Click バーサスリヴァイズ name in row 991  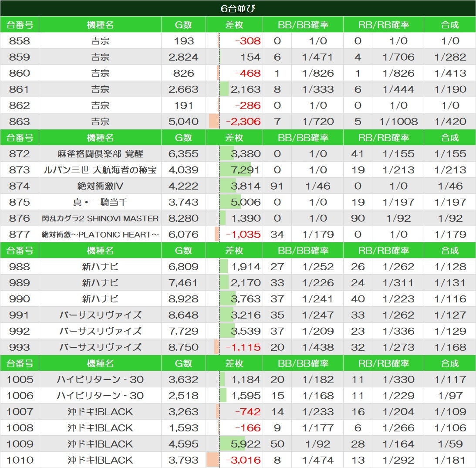[100, 315]
